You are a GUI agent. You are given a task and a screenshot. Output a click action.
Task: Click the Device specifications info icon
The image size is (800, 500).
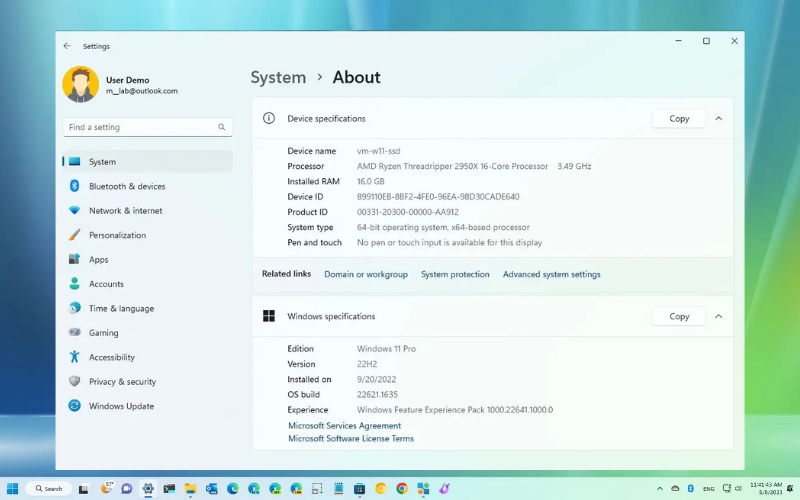[269, 118]
